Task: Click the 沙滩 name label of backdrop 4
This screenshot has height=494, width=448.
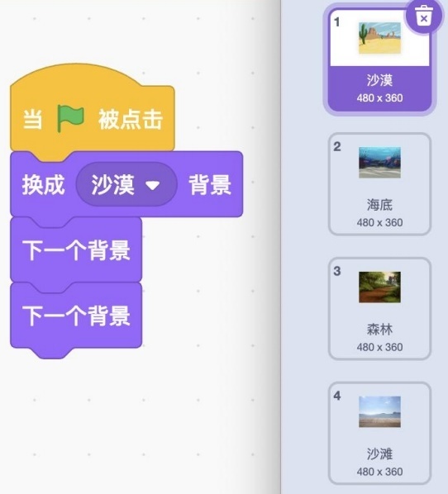Action: 380,454
